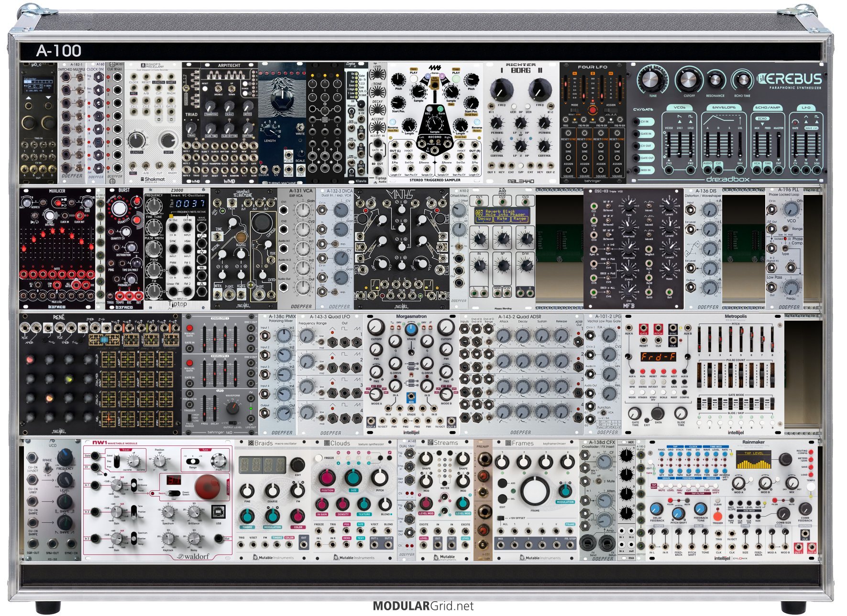Click the left Richter Borg II FREQ knob
Screen dimensions: 847x616
[502, 90]
